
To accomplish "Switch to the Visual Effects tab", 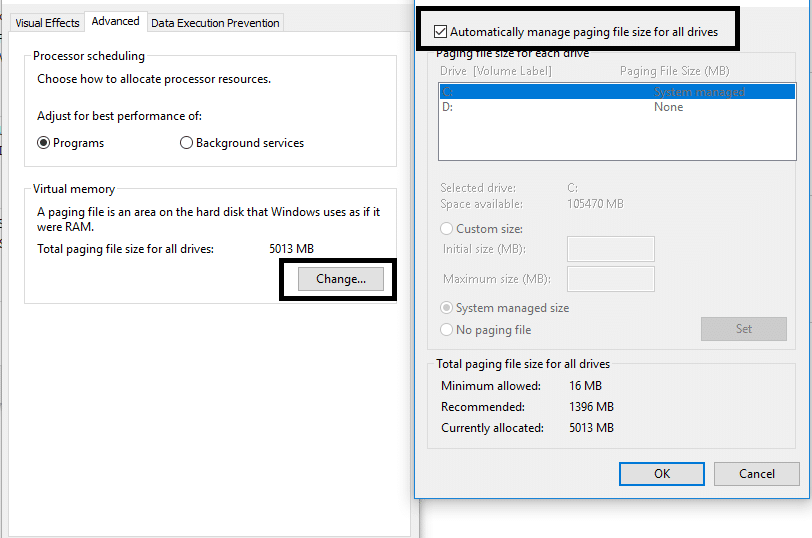I will pos(47,23).
